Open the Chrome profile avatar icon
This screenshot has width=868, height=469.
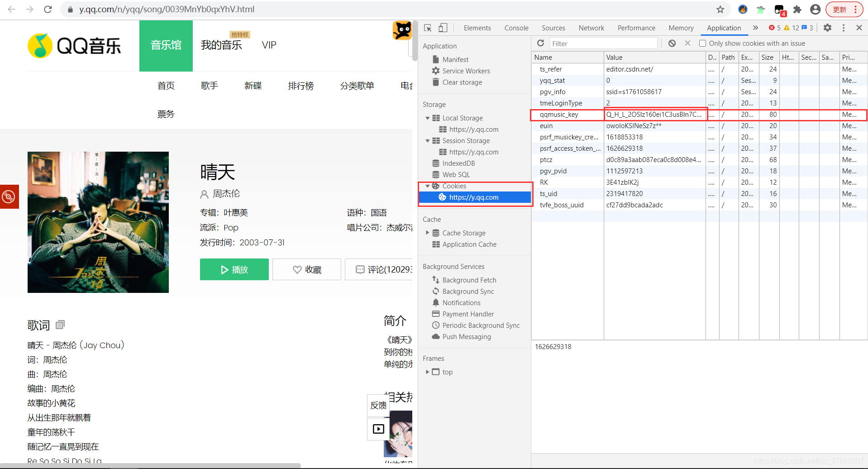(816, 9)
